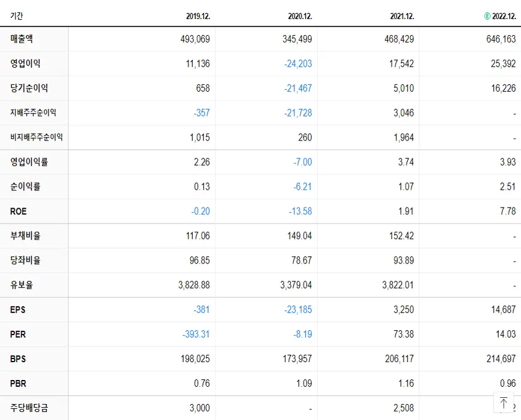Screen dimensions: 521x420
Task: Click the EPS row label
Action: click(x=18, y=310)
